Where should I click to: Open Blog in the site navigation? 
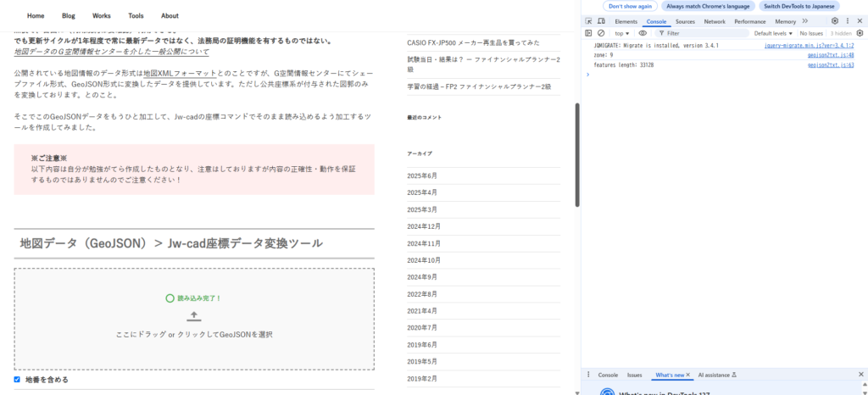[x=69, y=15]
